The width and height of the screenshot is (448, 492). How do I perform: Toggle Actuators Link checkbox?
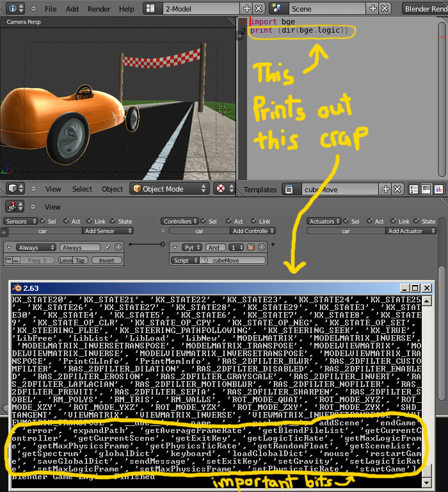pyautogui.click(x=393, y=221)
